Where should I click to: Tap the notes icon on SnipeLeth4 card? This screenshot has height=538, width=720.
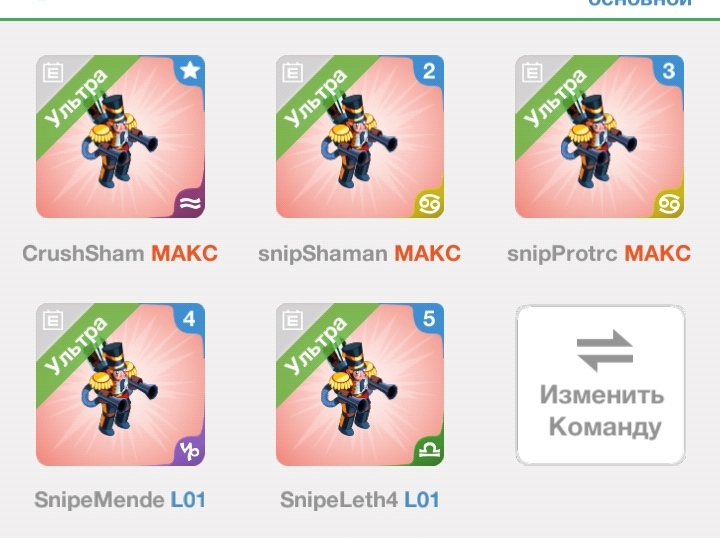pyautogui.click(x=292, y=320)
